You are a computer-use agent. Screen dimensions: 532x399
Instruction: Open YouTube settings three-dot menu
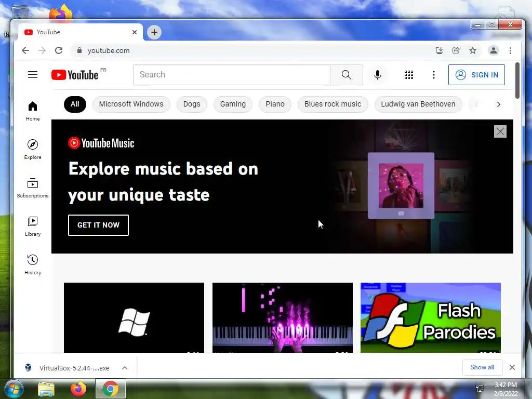pyautogui.click(x=434, y=75)
